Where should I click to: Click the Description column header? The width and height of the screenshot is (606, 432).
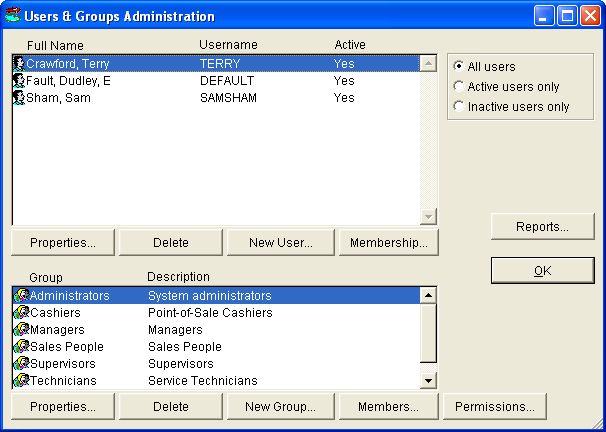pyautogui.click(x=179, y=276)
